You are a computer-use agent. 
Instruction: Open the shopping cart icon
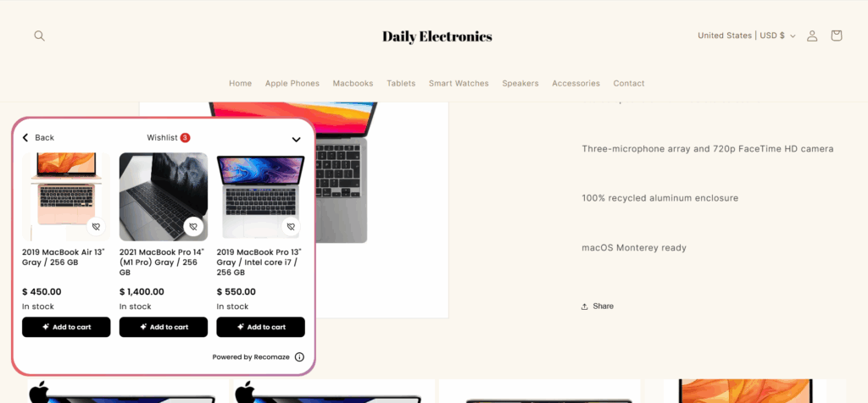point(837,36)
